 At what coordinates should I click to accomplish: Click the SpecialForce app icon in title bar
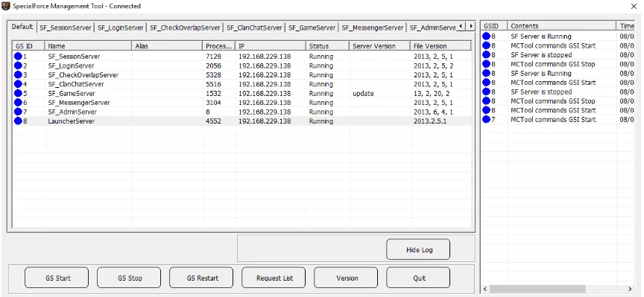tap(6, 6)
